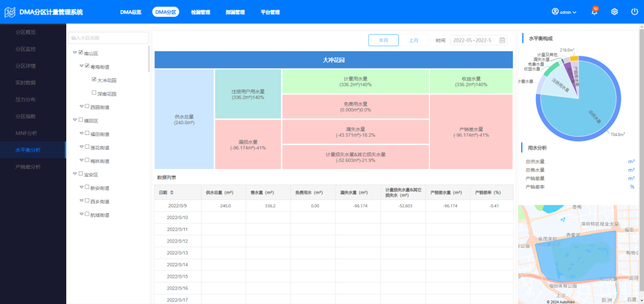Toggle the 梅林街道 expand triangle

point(82,161)
